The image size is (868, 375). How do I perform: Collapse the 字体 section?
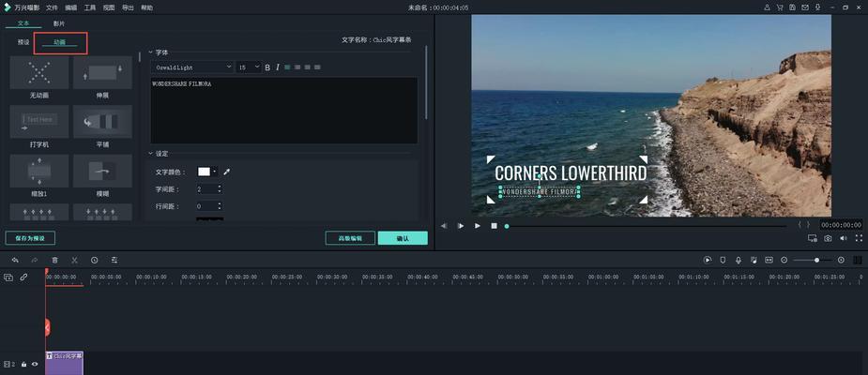[x=150, y=52]
